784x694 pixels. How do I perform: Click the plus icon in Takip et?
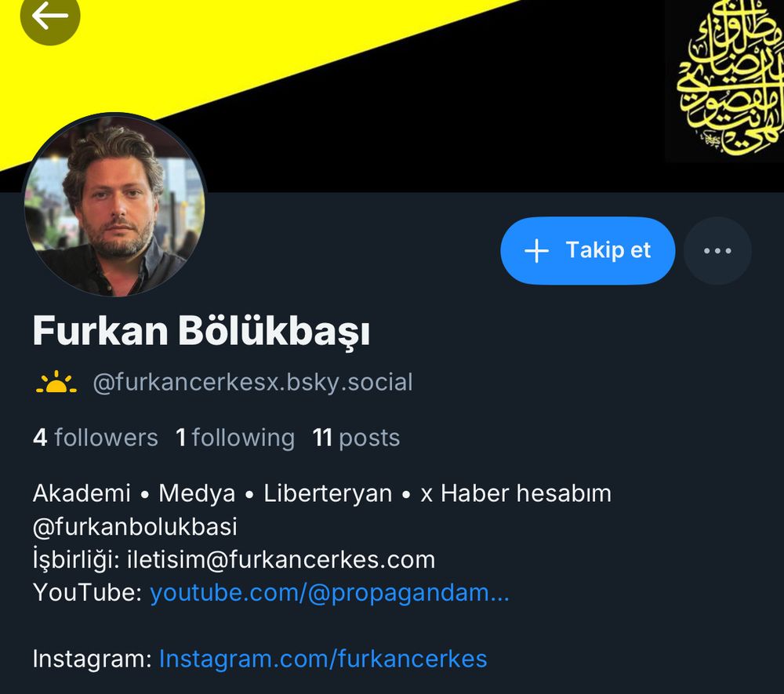click(x=536, y=250)
